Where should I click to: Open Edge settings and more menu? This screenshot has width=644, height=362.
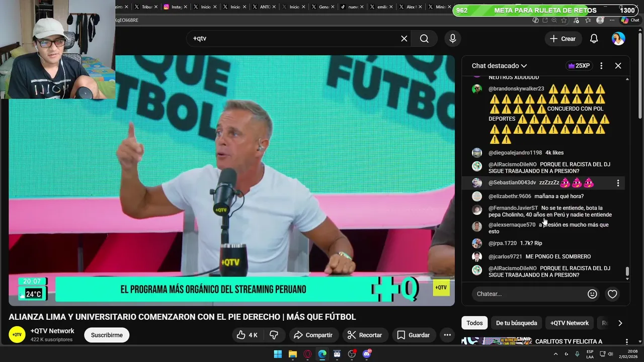(x=612, y=20)
